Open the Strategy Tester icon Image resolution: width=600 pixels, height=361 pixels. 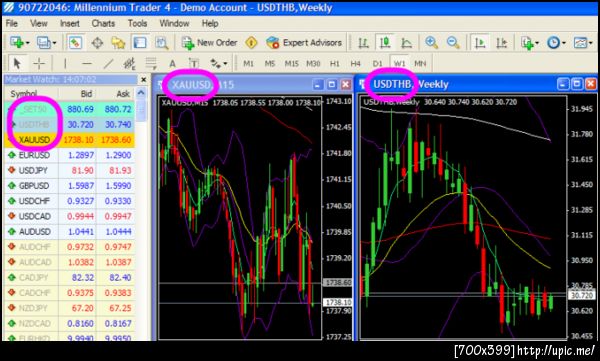coord(161,42)
